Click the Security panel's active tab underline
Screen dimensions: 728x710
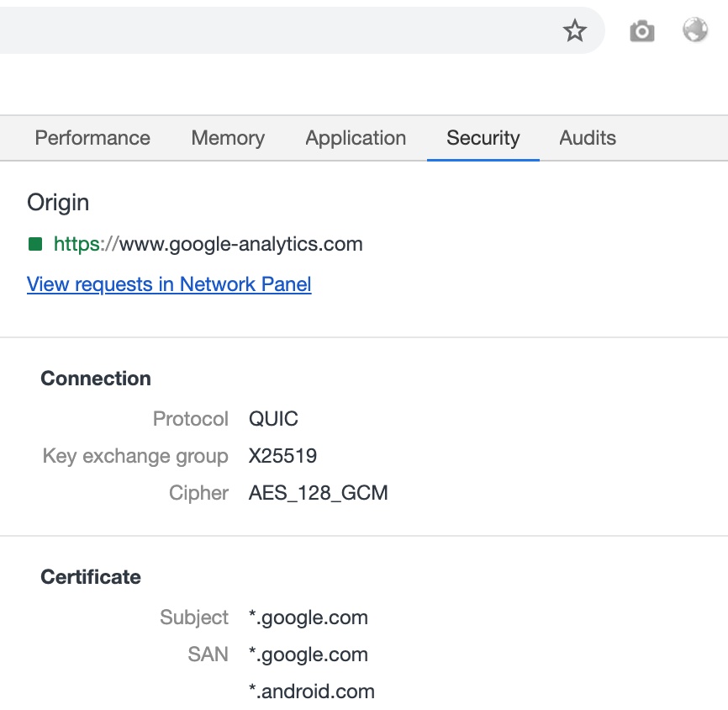pos(483,156)
